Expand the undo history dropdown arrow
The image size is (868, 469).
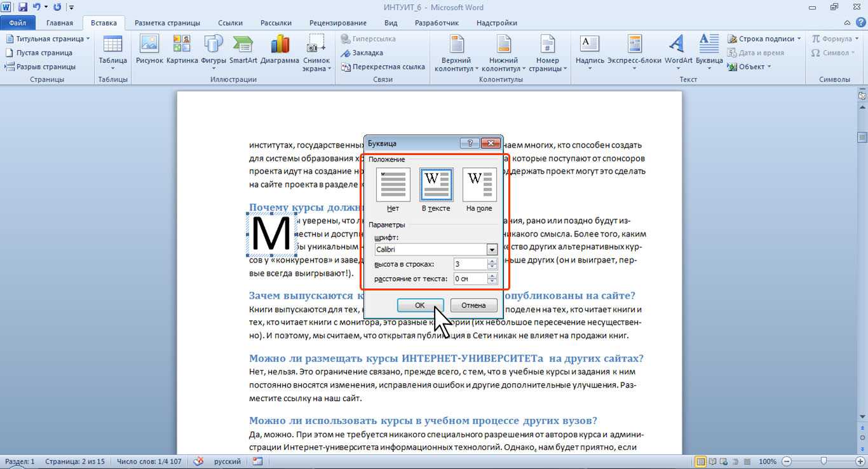click(46, 8)
